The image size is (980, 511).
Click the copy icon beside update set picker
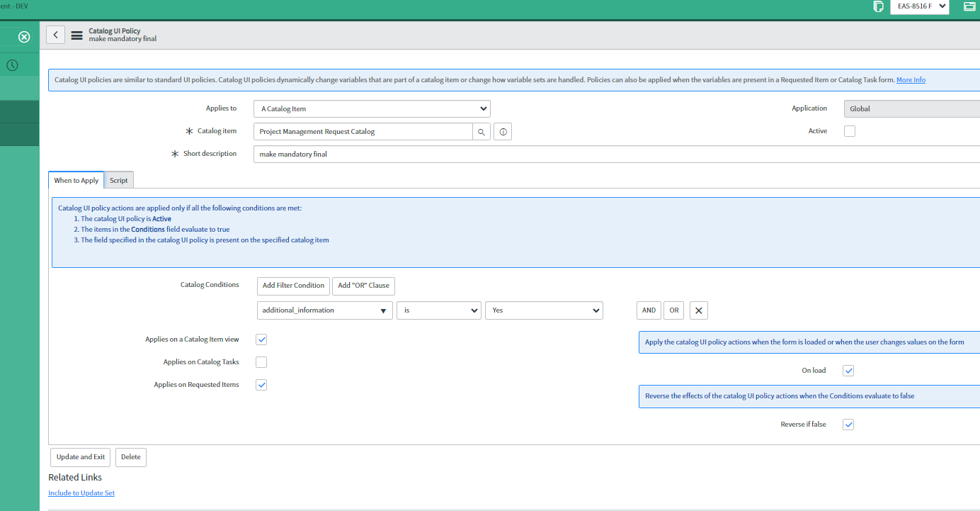pos(879,6)
